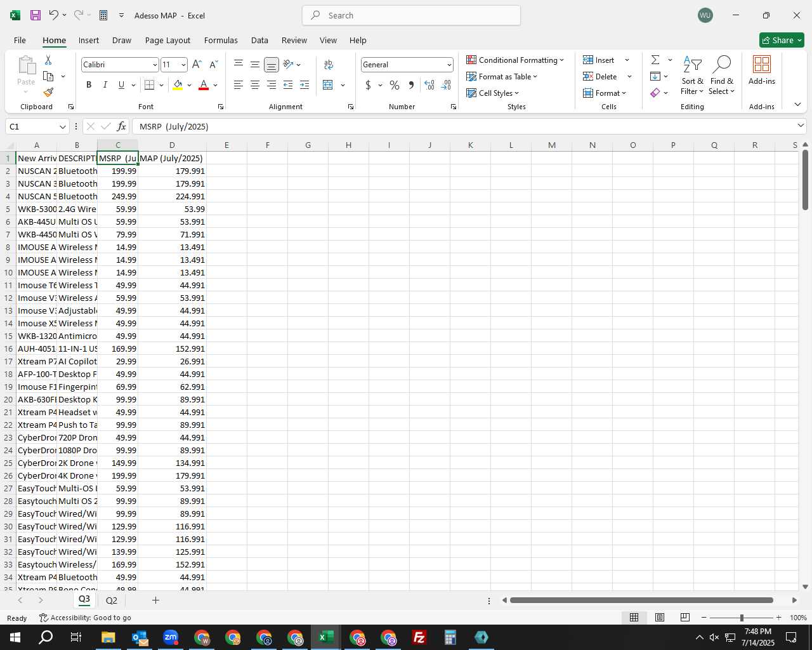Click in the Search box
This screenshot has width=812, height=650.
pos(412,15)
